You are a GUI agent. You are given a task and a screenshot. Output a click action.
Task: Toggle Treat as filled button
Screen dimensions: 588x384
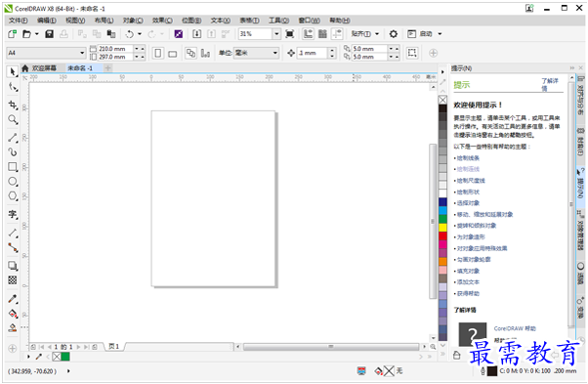412,53
